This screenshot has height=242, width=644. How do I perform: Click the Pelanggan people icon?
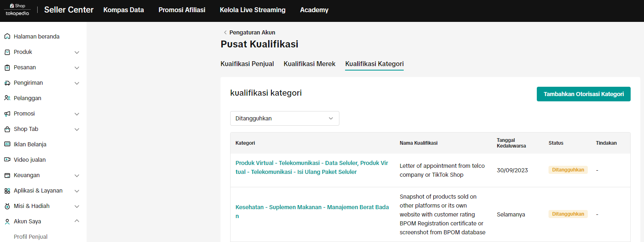click(x=7, y=98)
